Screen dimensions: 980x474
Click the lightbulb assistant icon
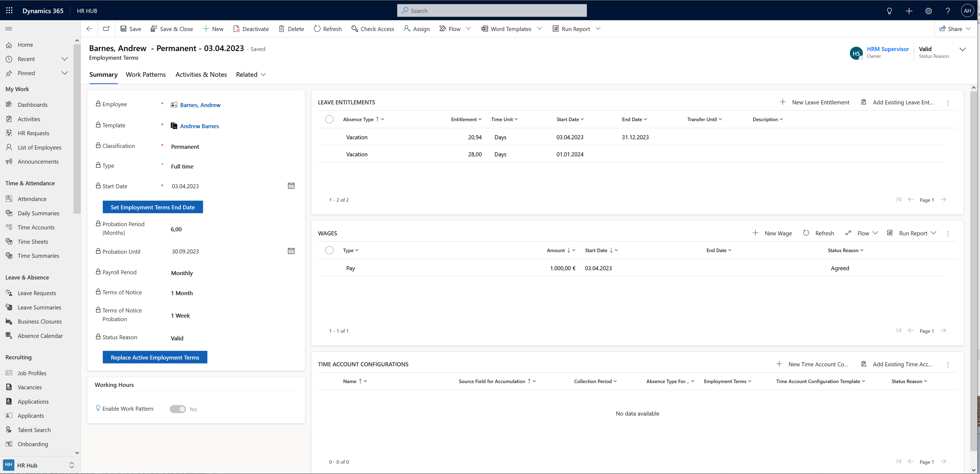(x=889, y=11)
